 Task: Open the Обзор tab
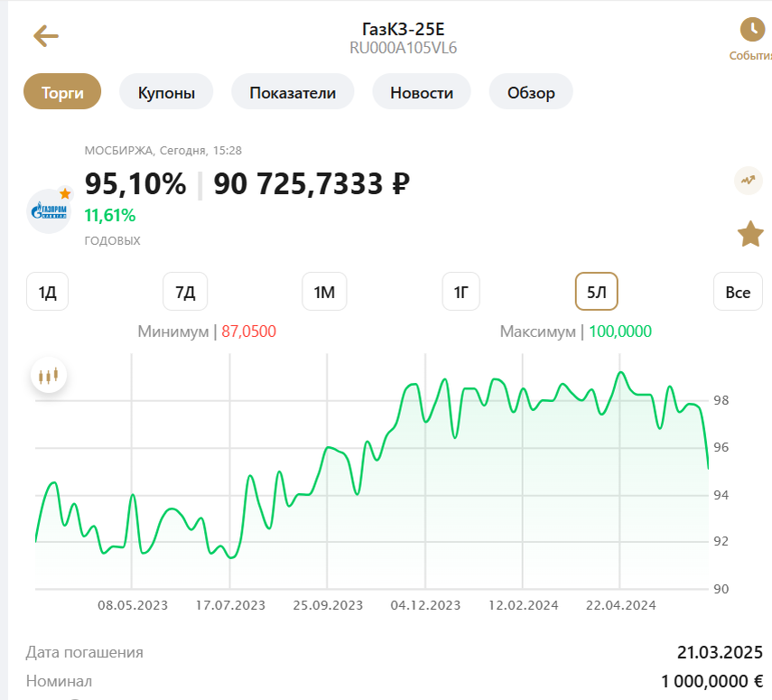[531, 92]
